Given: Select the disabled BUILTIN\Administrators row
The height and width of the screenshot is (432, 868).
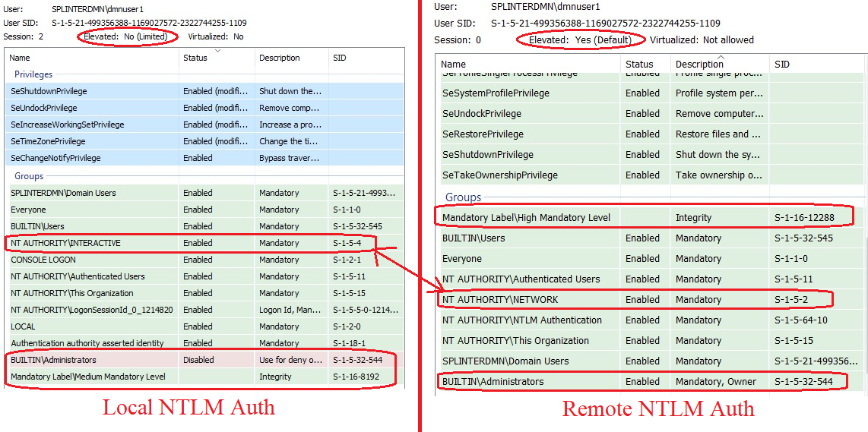Looking at the screenshot, I should [53, 360].
